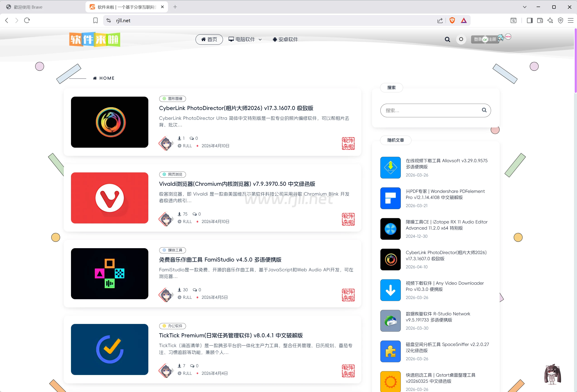
Task: Open the FamiStudio article thumbnail
Action: (x=110, y=274)
